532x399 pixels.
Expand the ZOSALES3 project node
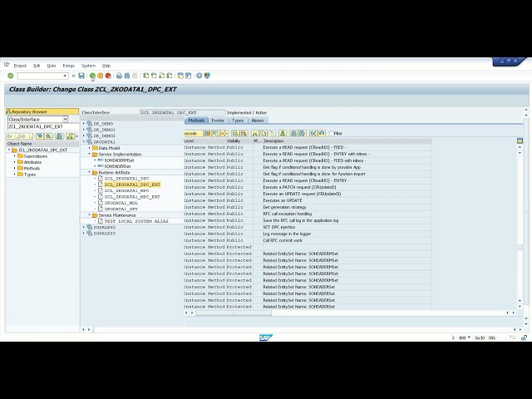click(x=84, y=234)
